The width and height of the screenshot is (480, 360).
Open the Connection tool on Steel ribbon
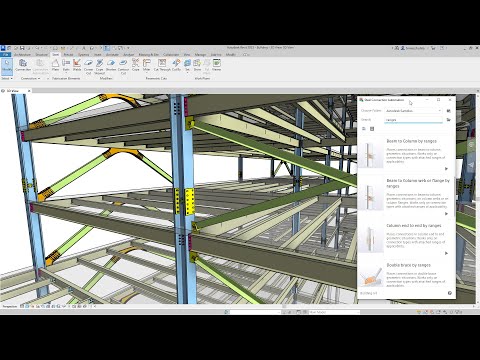coord(23,65)
